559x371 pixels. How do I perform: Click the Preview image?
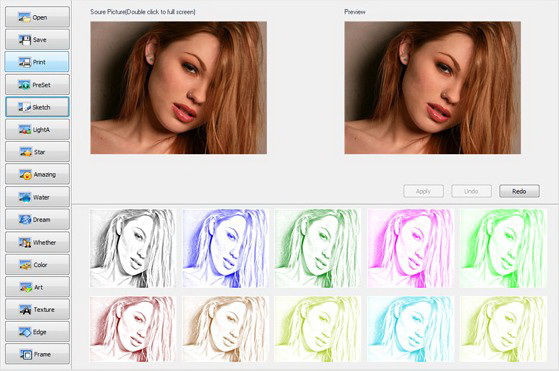point(432,88)
